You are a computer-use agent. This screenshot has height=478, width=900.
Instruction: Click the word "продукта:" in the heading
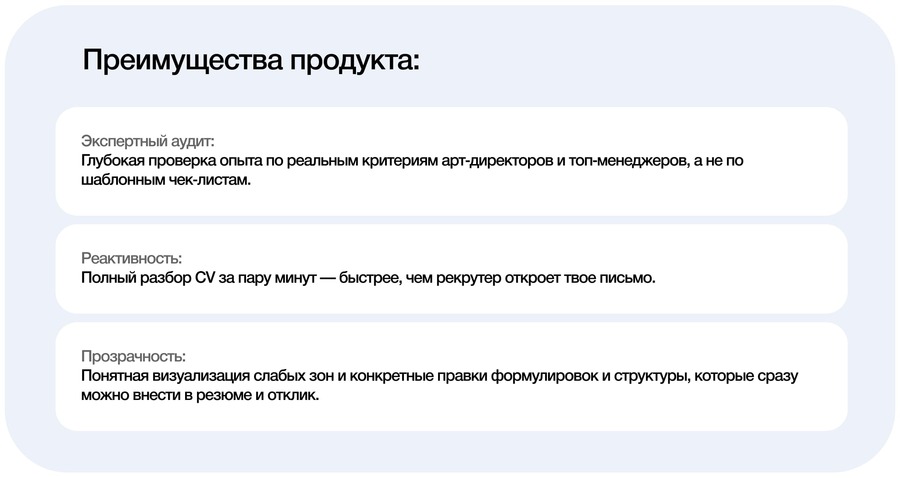tap(355, 61)
